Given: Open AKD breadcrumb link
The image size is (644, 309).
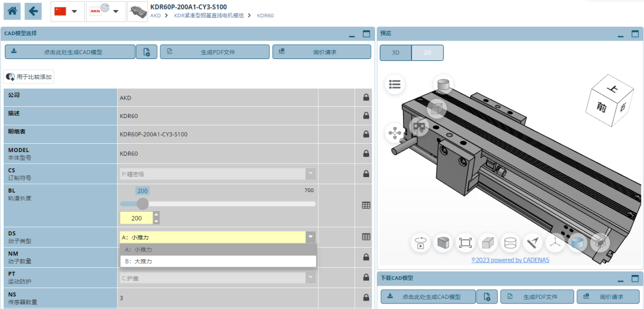Looking at the screenshot, I should click(x=155, y=16).
